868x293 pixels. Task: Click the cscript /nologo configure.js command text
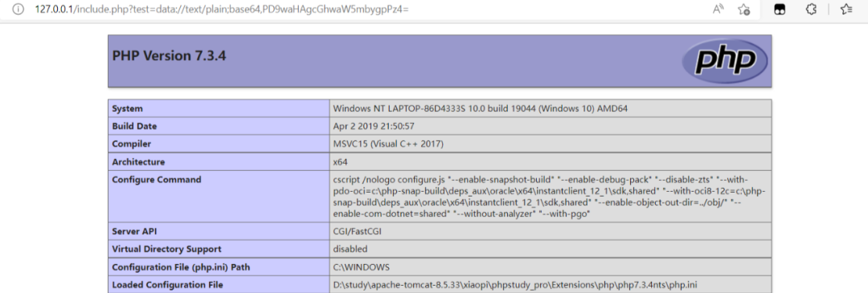tap(549, 197)
